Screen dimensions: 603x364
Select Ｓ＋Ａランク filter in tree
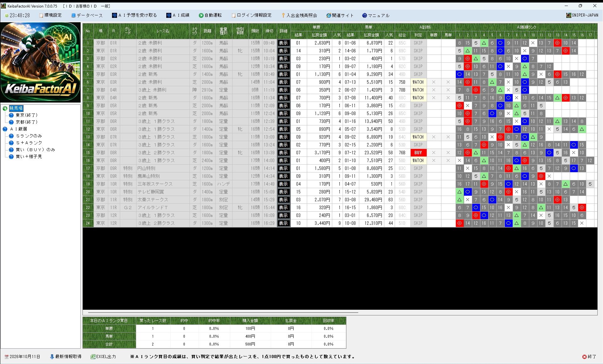(x=29, y=143)
